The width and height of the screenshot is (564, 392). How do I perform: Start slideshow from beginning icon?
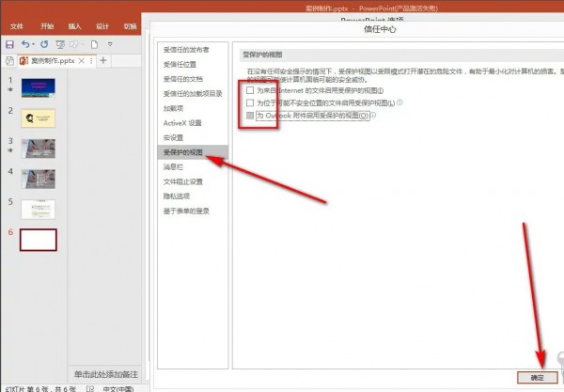(x=60, y=44)
